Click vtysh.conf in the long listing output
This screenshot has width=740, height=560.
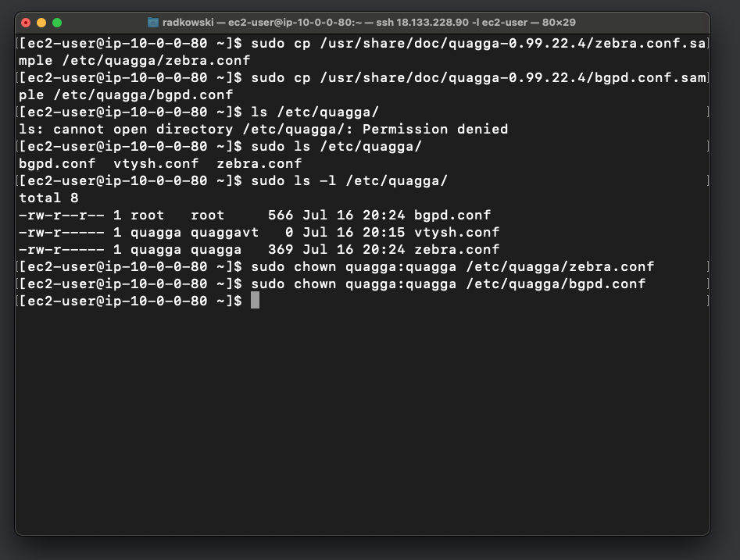pos(456,232)
